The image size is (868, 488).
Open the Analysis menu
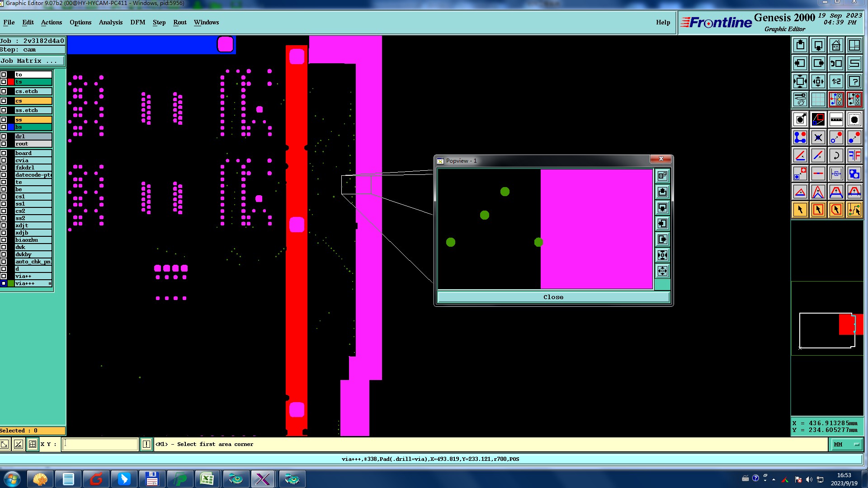point(110,22)
